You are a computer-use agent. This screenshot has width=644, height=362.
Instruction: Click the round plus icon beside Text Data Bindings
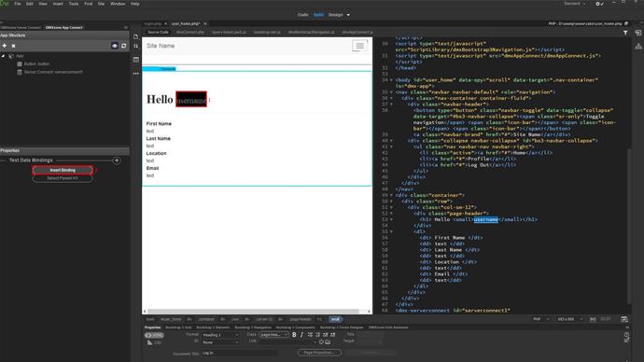[117, 160]
